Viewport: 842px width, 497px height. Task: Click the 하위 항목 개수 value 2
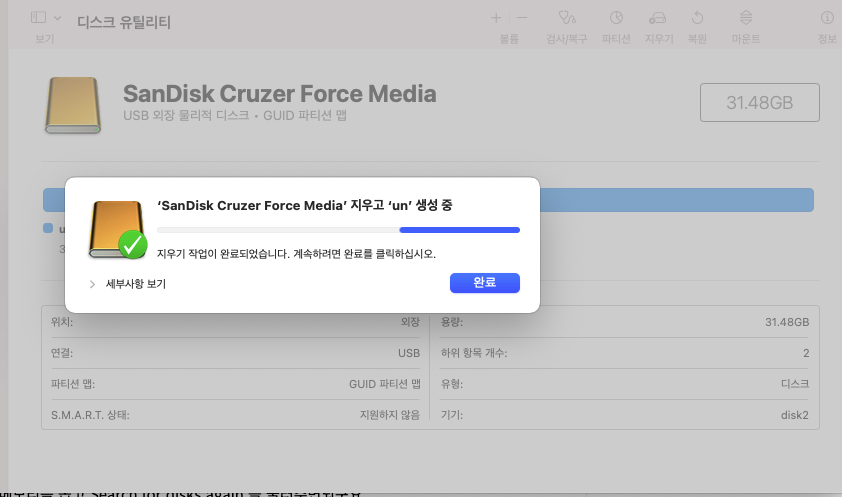[x=806, y=353]
